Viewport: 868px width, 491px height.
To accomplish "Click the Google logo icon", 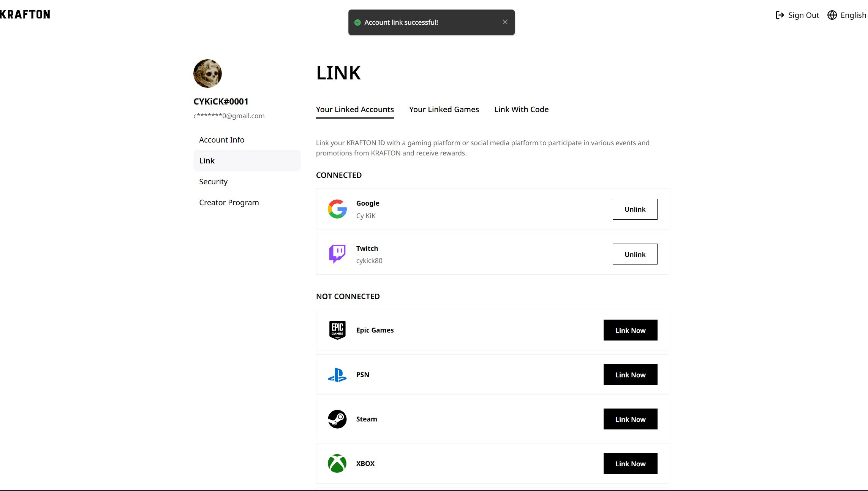I will (x=337, y=209).
